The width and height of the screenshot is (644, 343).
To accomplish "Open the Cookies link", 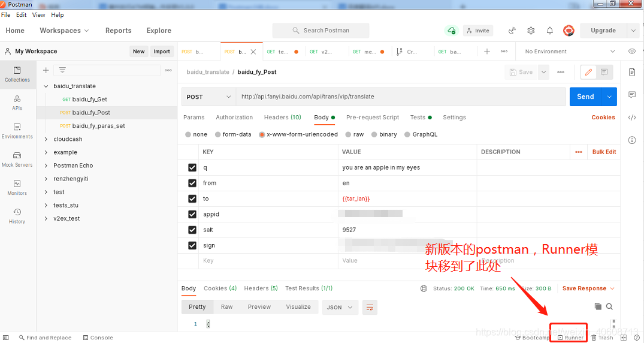I will click(603, 117).
